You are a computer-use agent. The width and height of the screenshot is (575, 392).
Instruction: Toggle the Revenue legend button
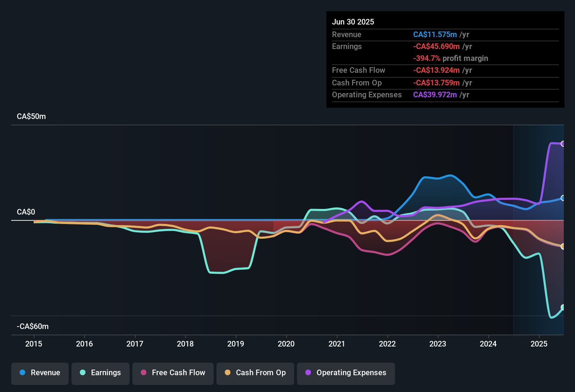tap(40, 373)
